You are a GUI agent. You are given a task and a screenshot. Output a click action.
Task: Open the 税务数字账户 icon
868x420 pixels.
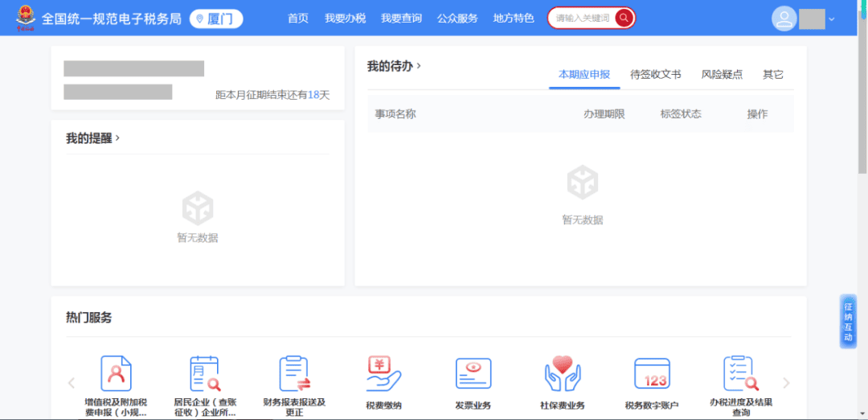tap(651, 373)
